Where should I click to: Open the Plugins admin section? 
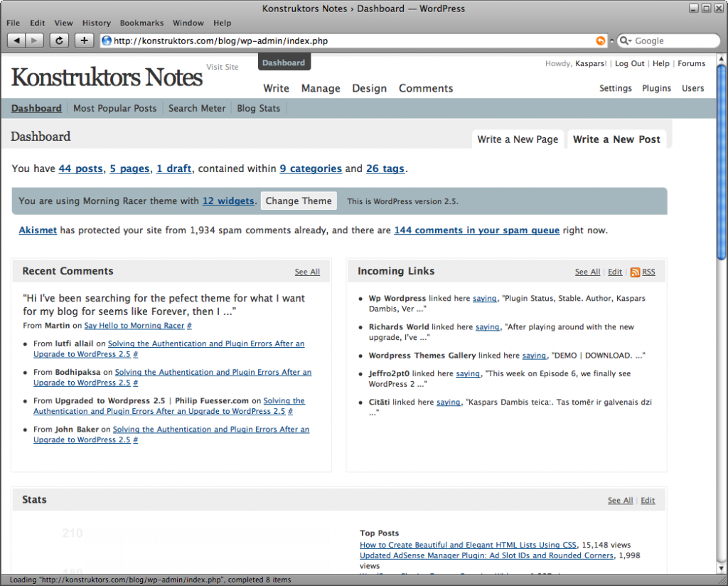(x=656, y=88)
